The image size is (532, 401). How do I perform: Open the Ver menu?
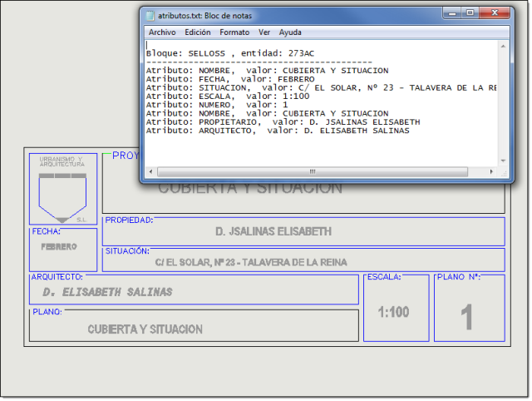click(264, 32)
